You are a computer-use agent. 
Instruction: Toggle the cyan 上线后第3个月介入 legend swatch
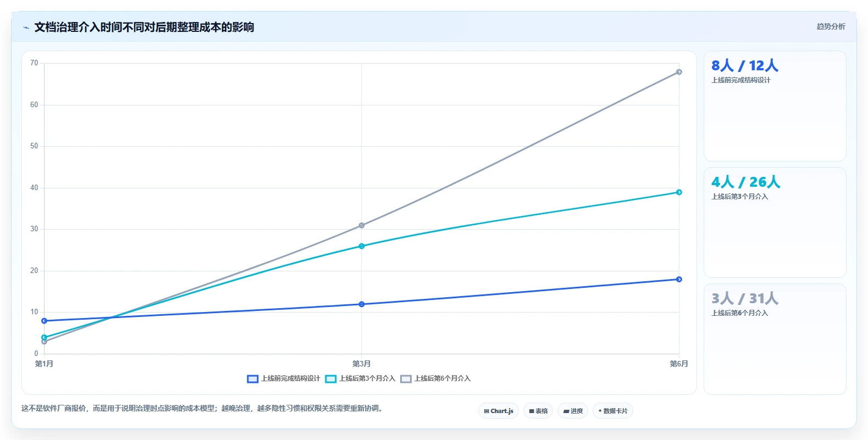click(x=330, y=379)
